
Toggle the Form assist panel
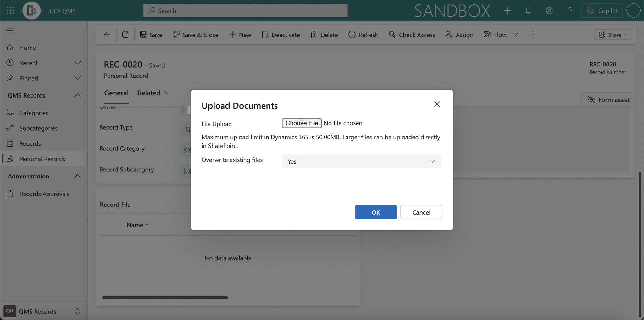[x=608, y=100]
